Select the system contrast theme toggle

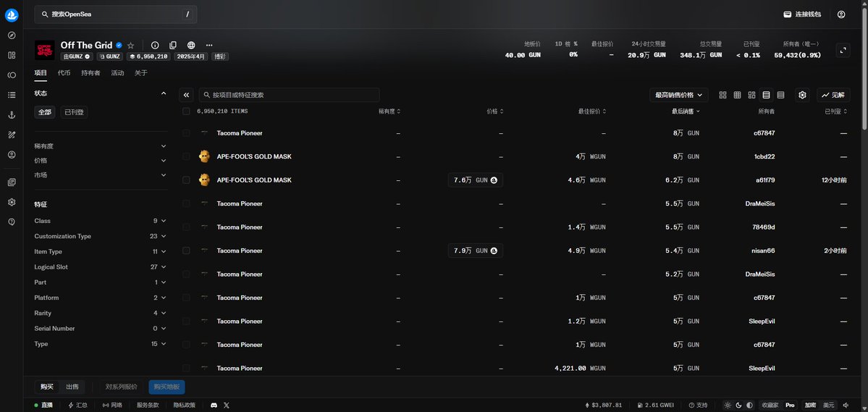[x=749, y=405]
